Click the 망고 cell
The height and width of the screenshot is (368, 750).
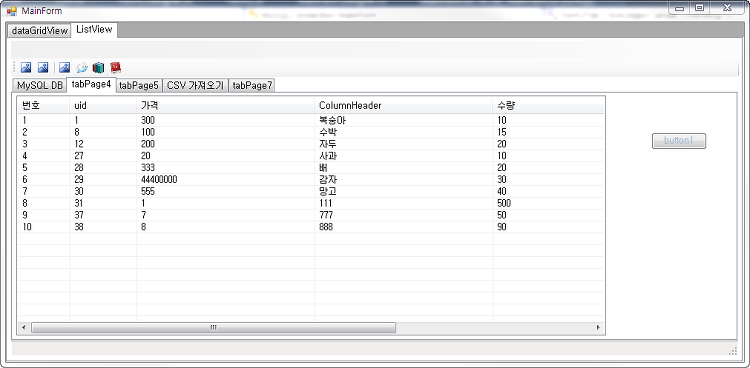[x=328, y=191]
